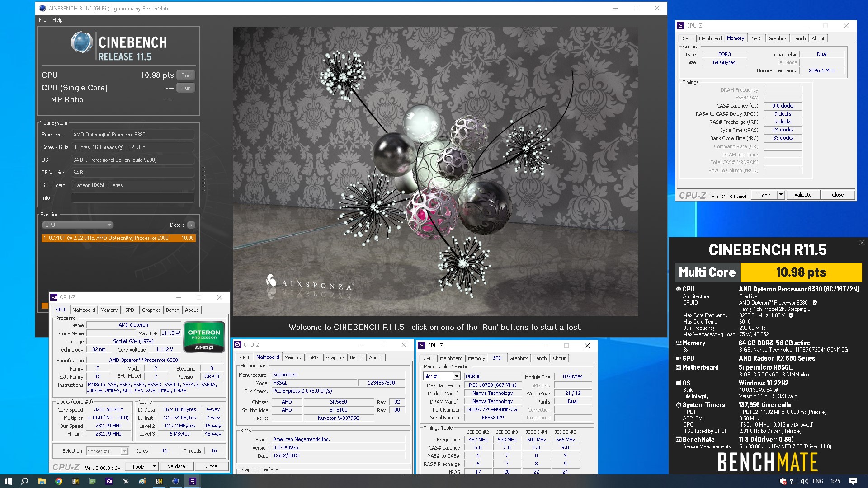Viewport: 868px width, 488px height.
Task: Switch to Mainboard tab in CPU-Z Memory window
Action: (710, 38)
